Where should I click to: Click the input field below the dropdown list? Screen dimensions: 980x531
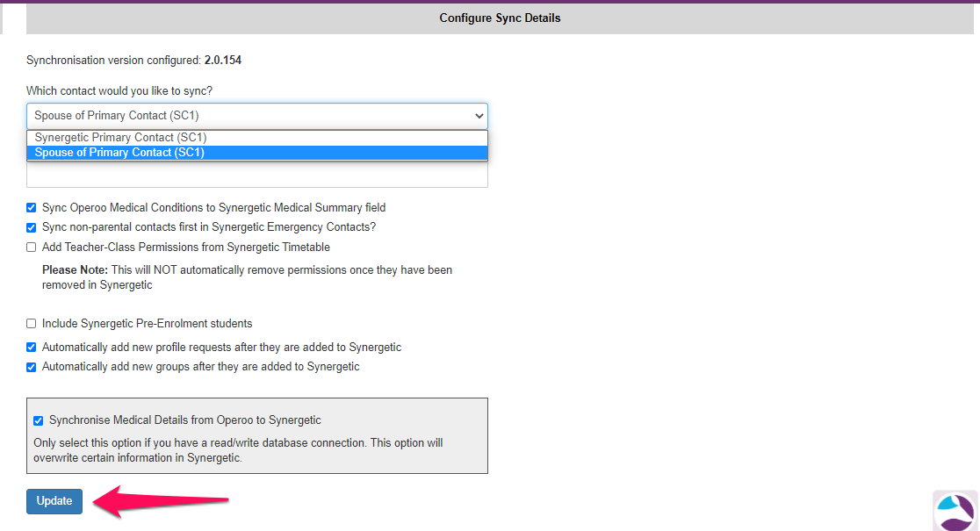click(x=257, y=175)
